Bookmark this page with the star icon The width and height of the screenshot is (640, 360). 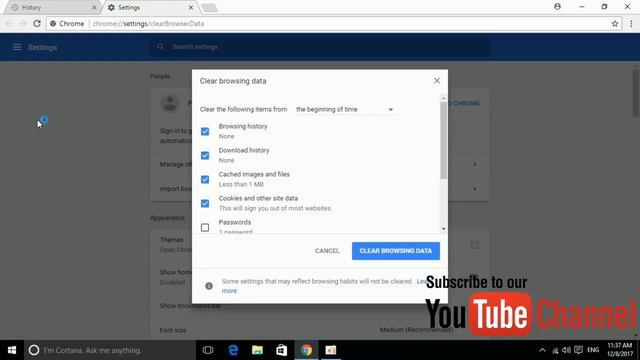coord(615,24)
